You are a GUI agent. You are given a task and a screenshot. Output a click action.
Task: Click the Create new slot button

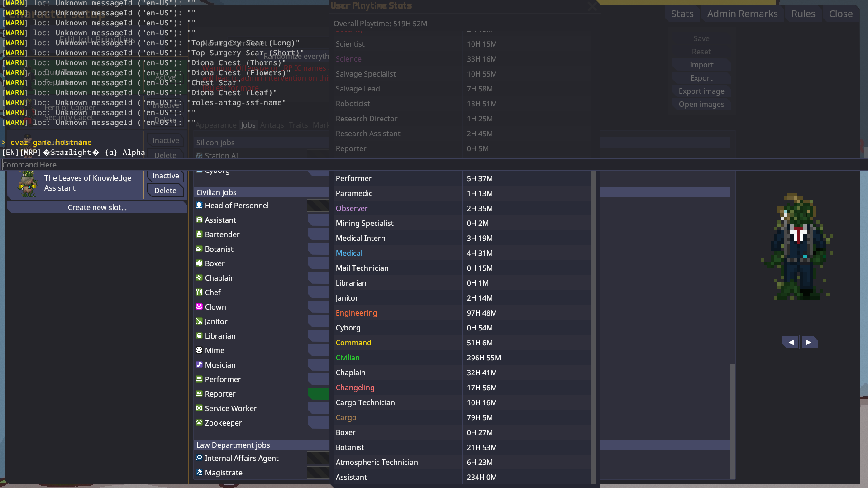(x=97, y=207)
